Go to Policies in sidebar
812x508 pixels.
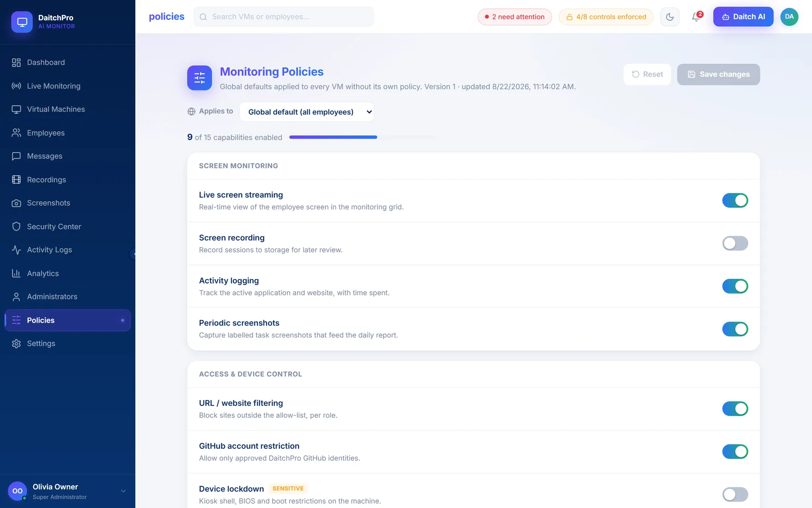[x=68, y=320]
